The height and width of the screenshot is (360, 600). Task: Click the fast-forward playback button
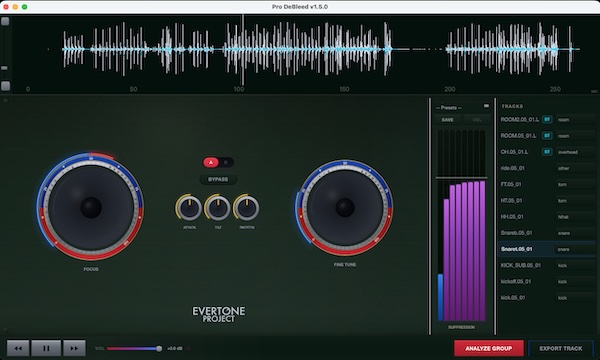(x=74, y=348)
